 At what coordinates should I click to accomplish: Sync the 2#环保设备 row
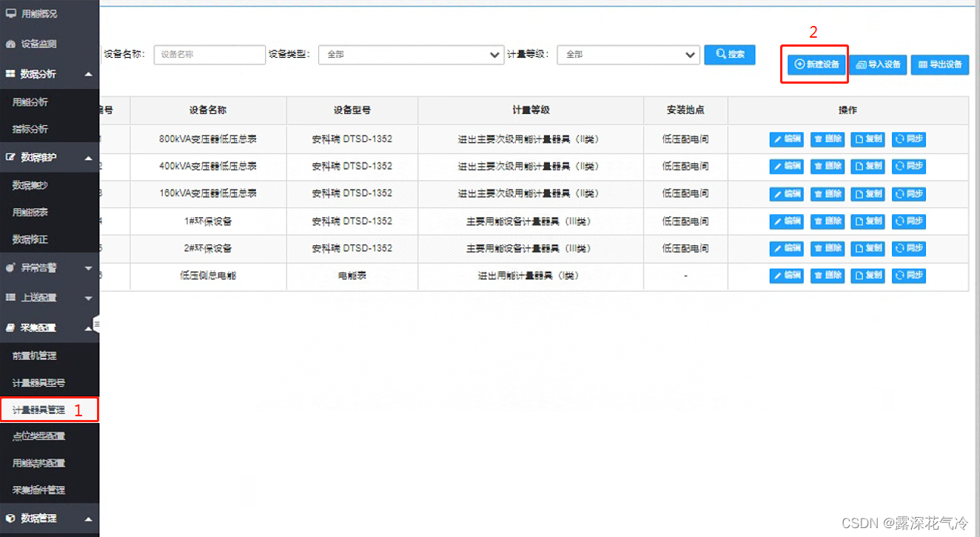(x=909, y=248)
